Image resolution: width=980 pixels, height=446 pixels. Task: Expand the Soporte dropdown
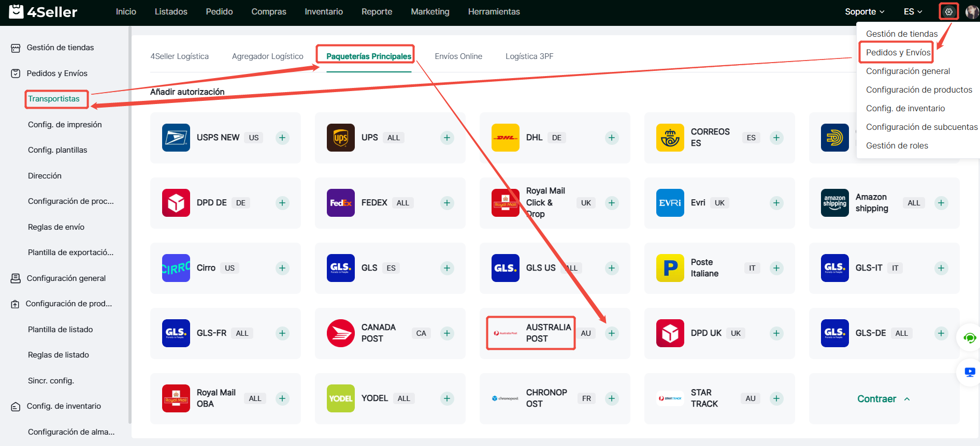(864, 11)
